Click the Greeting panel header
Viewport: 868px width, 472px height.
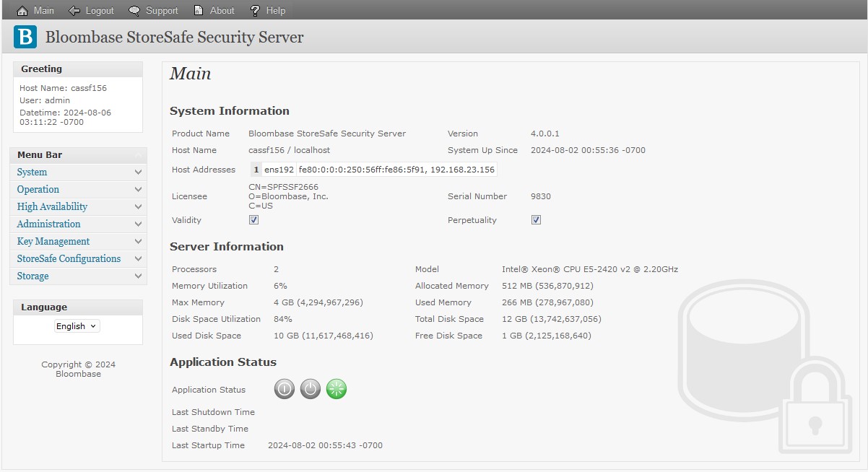click(78, 69)
